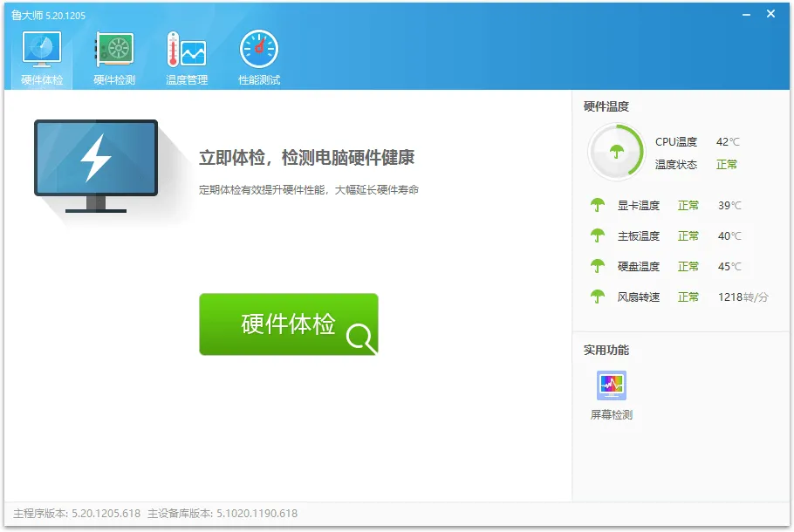Click the 正常 label beside 硬盘温度
Screen dimensions: 794x532
(x=689, y=266)
